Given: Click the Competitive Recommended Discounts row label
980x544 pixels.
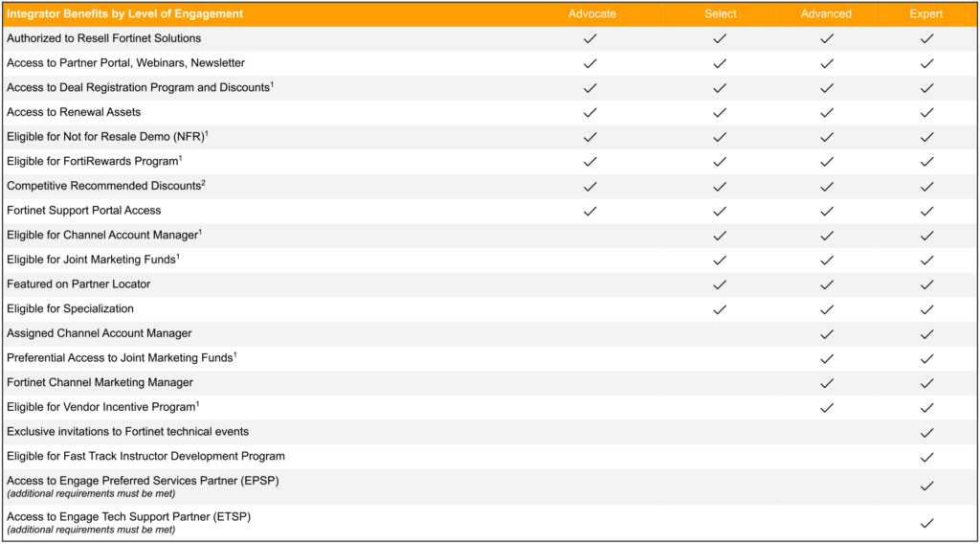Looking at the screenshot, I should pyautogui.click(x=105, y=186).
